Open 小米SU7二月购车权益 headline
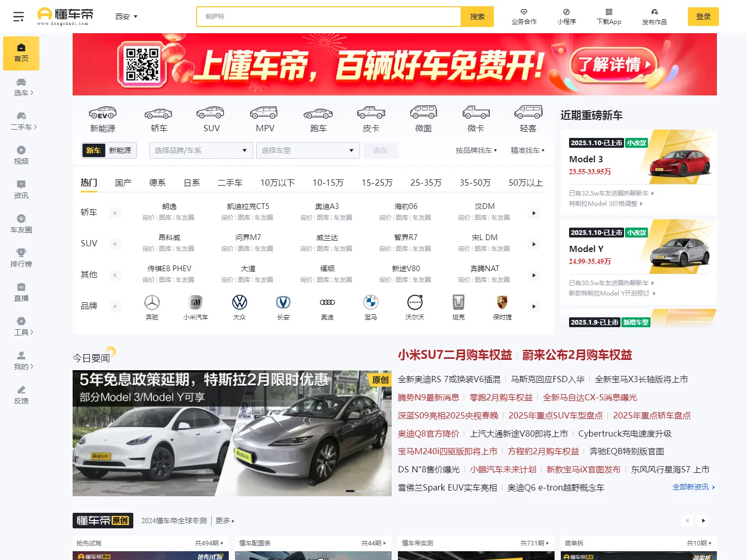747x560 pixels. (455, 355)
